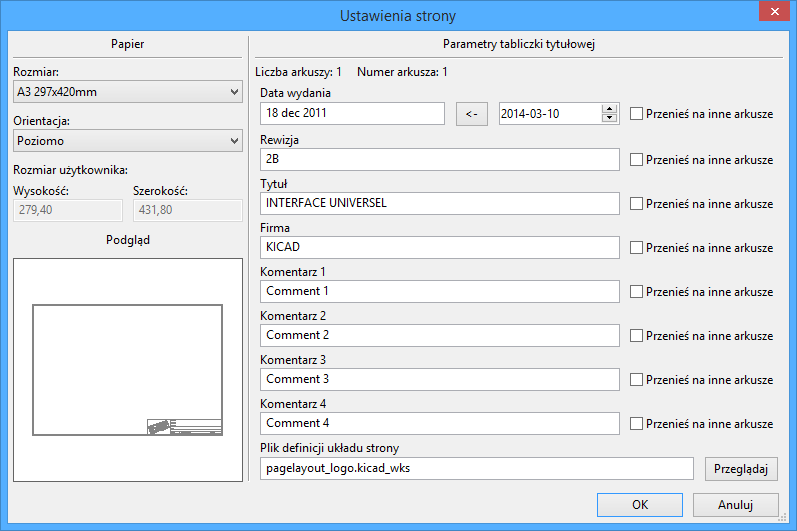The image size is (797, 531).
Task: Check Przenieś na inne arkusze for Rewizja
Action: pyautogui.click(x=637, y=159)
